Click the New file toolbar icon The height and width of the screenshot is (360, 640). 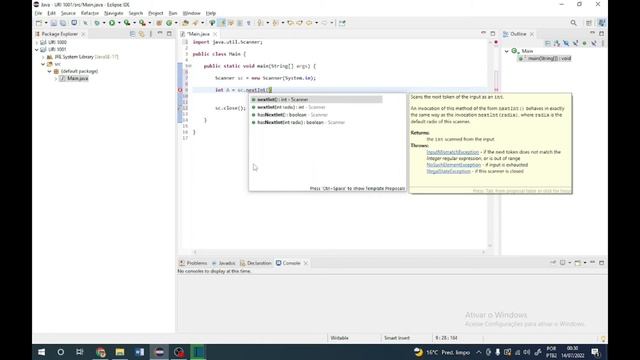[x=39, y=23]
